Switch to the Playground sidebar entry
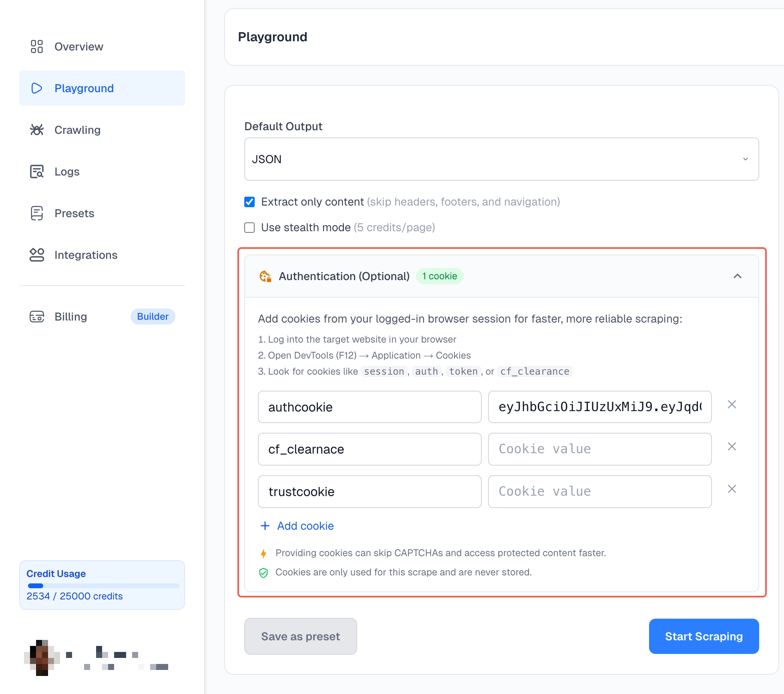Image resolution: width=784 pixels, height=694 pixels. pyautogui.click(x=84, y=88)
